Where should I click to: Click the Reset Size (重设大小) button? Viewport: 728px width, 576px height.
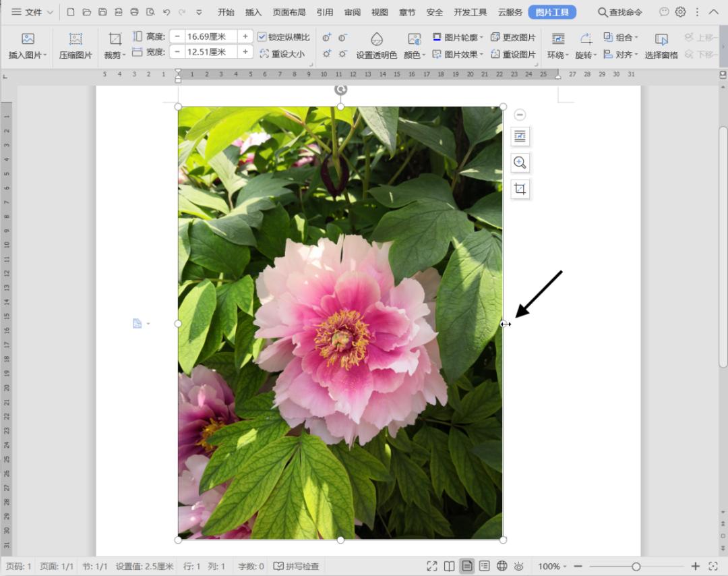282,54
